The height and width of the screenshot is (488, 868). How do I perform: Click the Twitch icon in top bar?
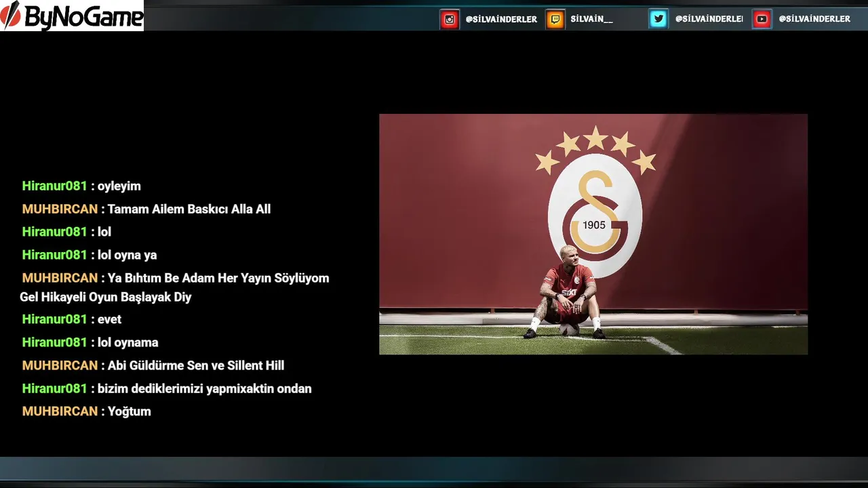click(555, 20)
